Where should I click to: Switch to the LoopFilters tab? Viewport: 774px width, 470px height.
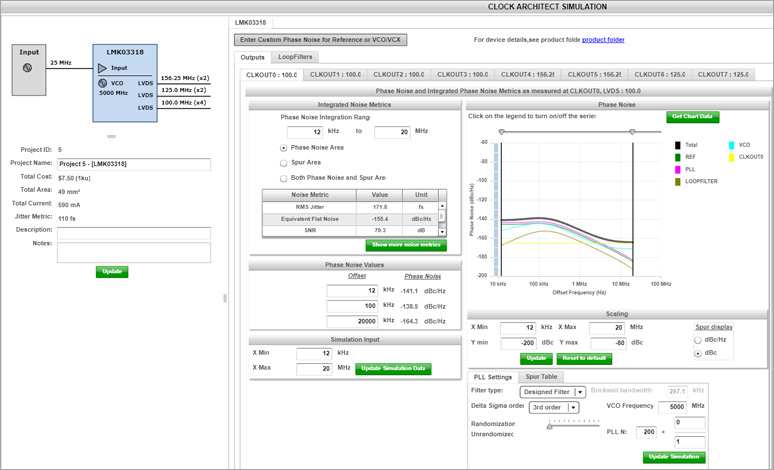[295, 57]
